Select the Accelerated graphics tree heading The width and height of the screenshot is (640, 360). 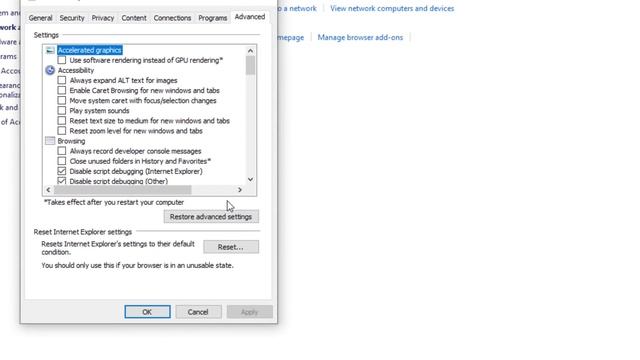coord(90,50)
